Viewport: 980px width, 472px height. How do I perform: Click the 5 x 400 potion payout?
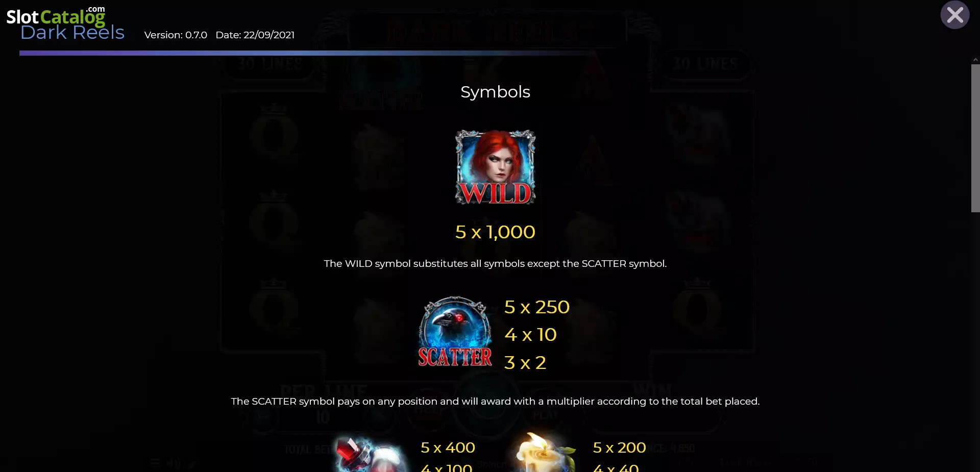click(x=448, y=448)
